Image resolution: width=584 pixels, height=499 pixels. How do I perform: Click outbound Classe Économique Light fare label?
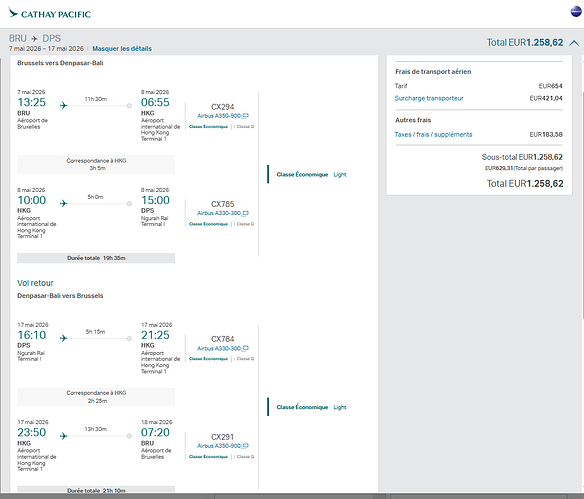click(x=311, y=175)
